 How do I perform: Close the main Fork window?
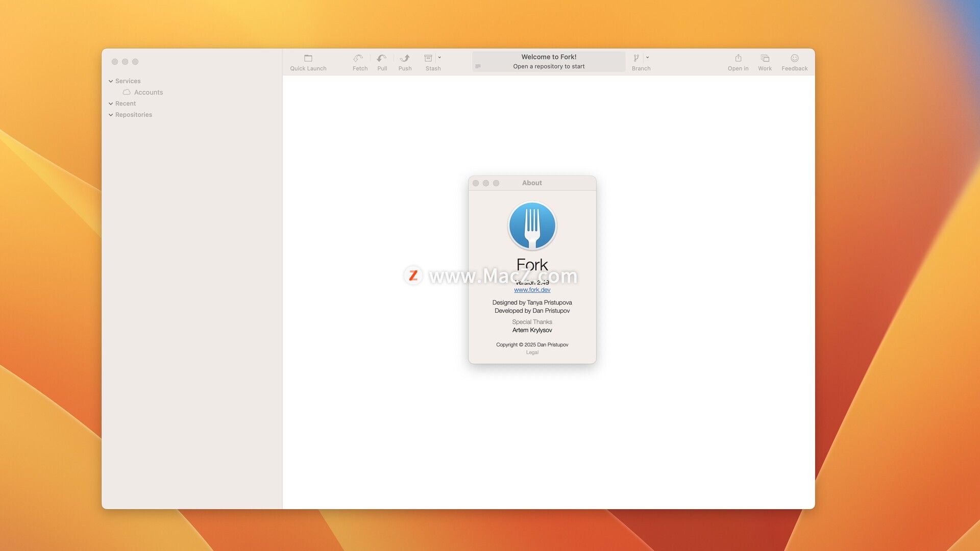[115, 62]
